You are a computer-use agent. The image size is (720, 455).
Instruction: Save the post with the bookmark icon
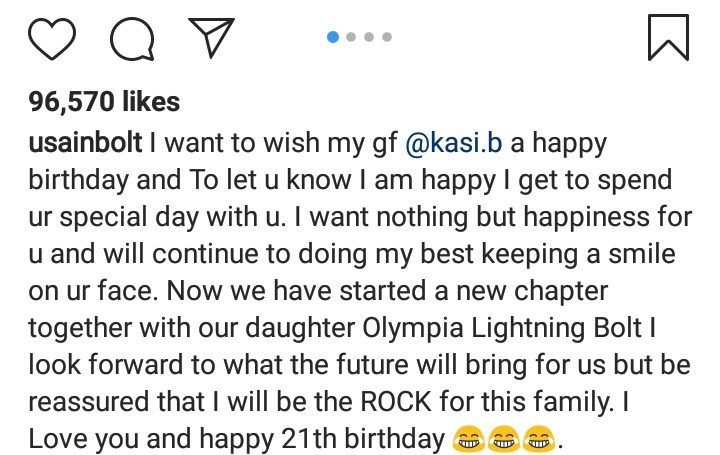click(x=667, y=37)
